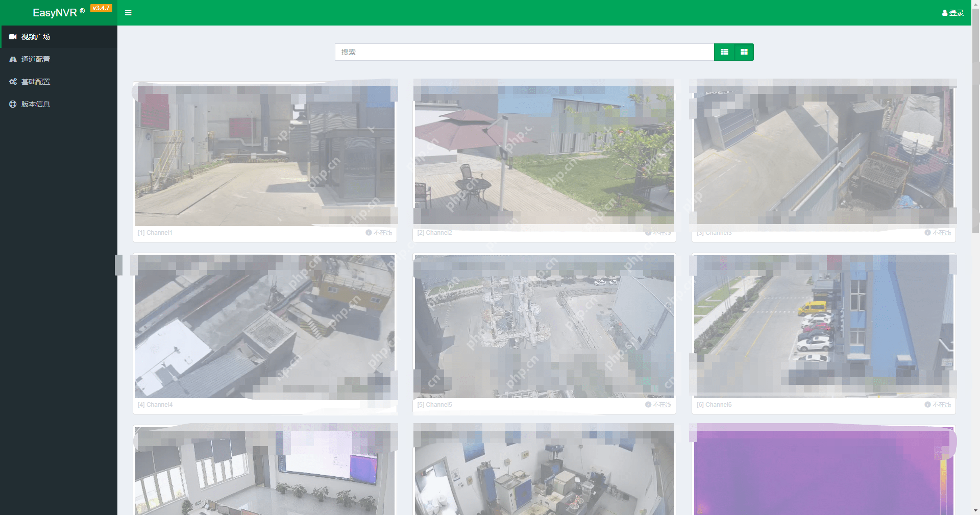Open the Channel1 camera thumbnail
Image resolution: width=980 pixels, height=515 pixels.
(x=265, y=156)
